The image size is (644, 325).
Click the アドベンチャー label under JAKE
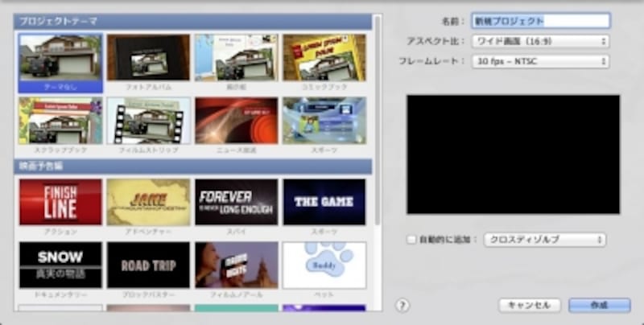pos(148,232)
